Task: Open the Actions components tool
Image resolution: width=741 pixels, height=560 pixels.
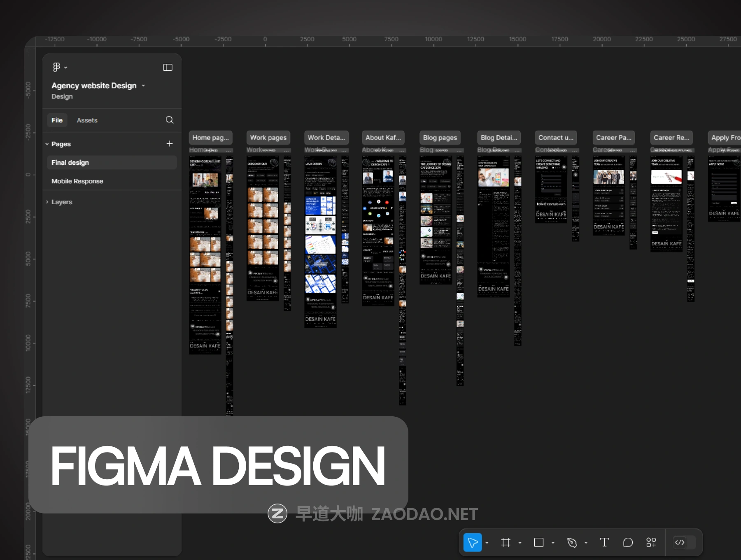Action: [651, 542]
